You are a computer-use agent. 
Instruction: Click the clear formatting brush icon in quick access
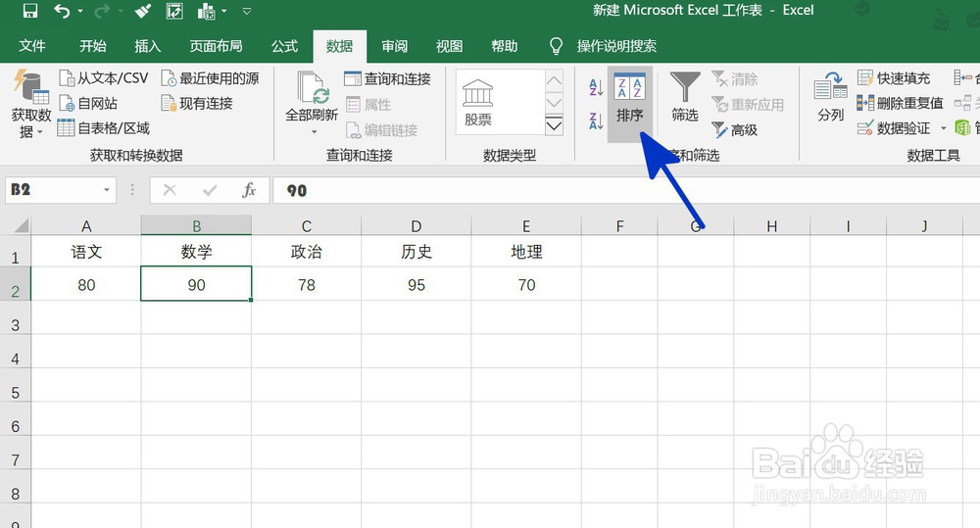[x=143, y=11]
